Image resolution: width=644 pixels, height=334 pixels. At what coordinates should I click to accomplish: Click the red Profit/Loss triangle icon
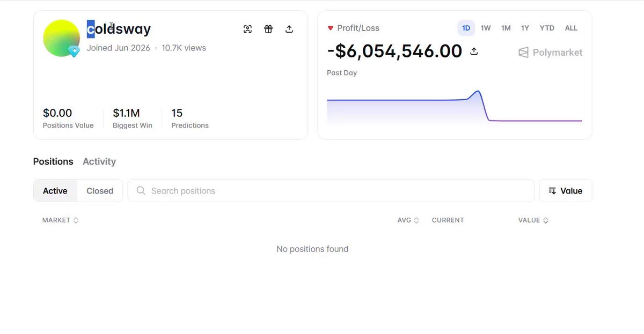point(331,28)
